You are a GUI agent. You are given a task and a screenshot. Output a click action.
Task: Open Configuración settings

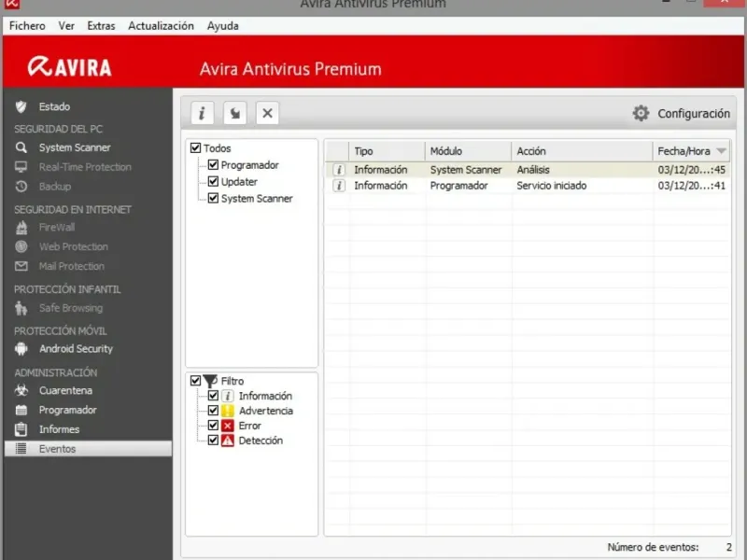(694, 114)
